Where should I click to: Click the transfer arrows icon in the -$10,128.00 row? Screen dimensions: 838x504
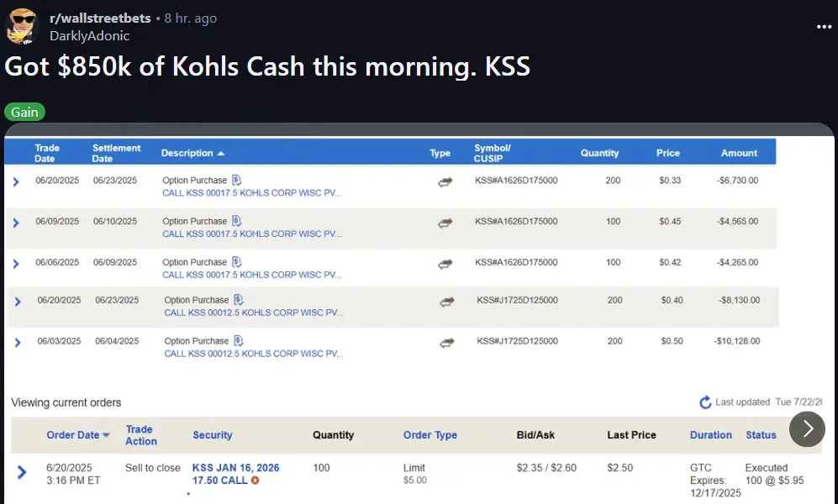point(447,343)
